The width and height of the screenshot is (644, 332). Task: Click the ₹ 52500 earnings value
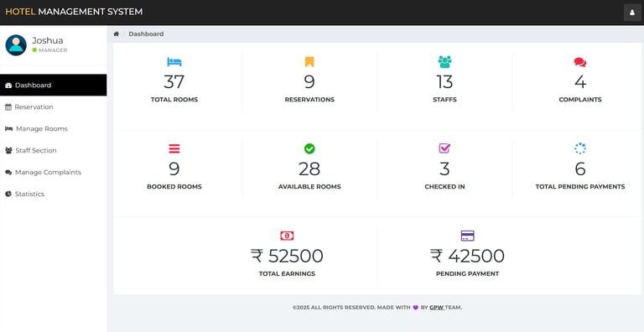point(287,256)
